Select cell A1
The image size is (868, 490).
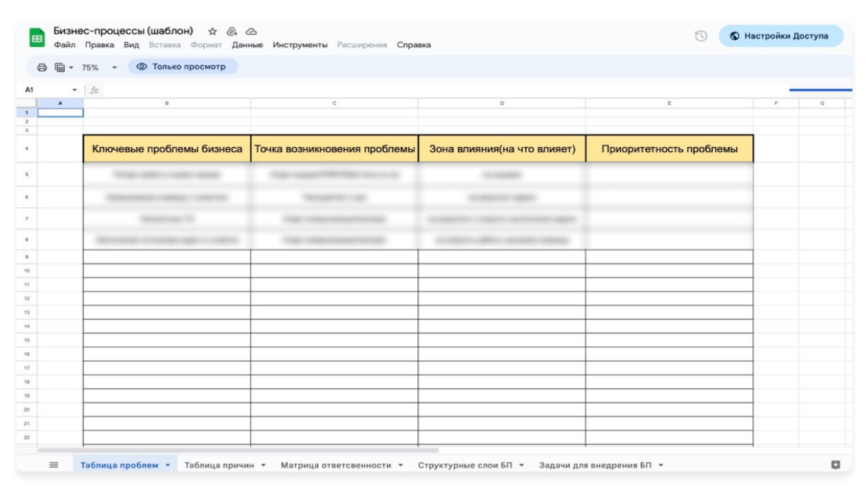pos(60,113)
